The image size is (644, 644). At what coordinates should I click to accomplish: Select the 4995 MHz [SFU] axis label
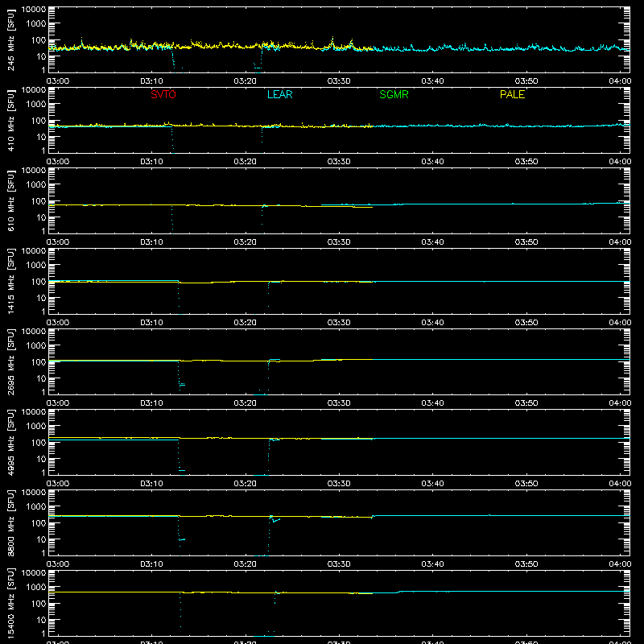click(11, 442)
